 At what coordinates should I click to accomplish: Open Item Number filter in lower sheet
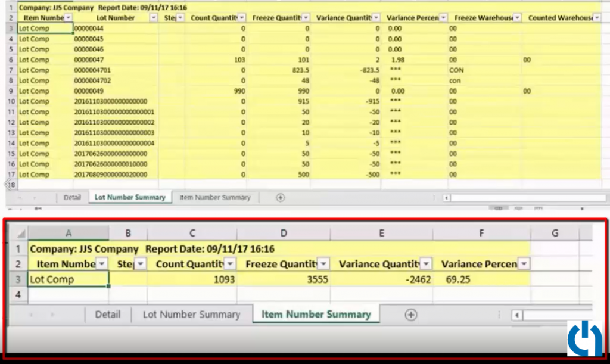tap(102, 264)
